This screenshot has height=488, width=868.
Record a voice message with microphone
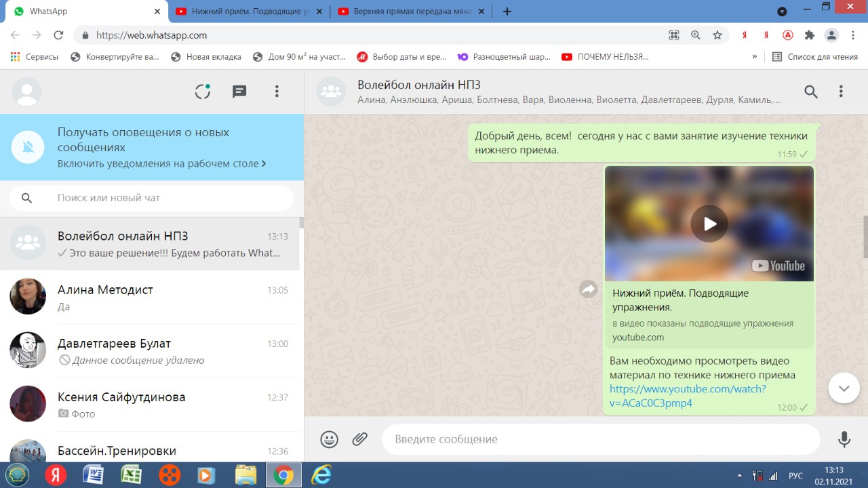[844, 439]
